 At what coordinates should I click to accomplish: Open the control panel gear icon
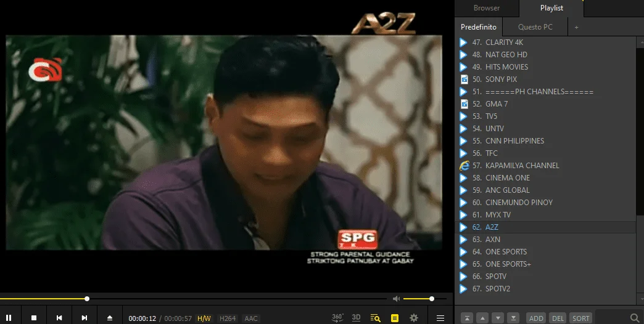414,318
